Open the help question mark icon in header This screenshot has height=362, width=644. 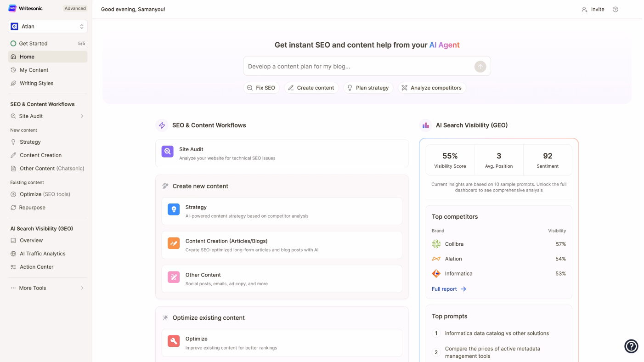tap(615, 9)
